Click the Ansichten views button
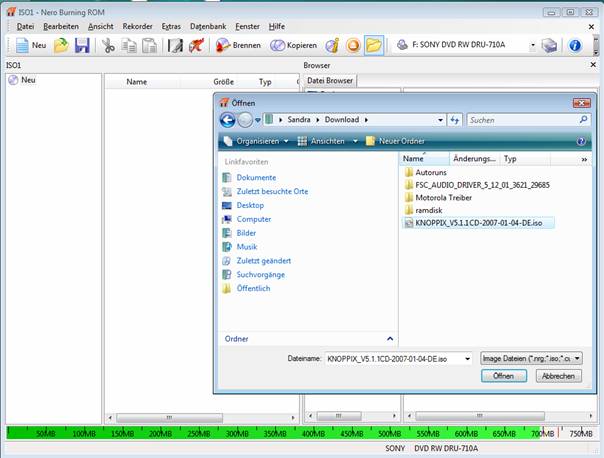Viewport: 604px width, 458px height. pos(322,141)
